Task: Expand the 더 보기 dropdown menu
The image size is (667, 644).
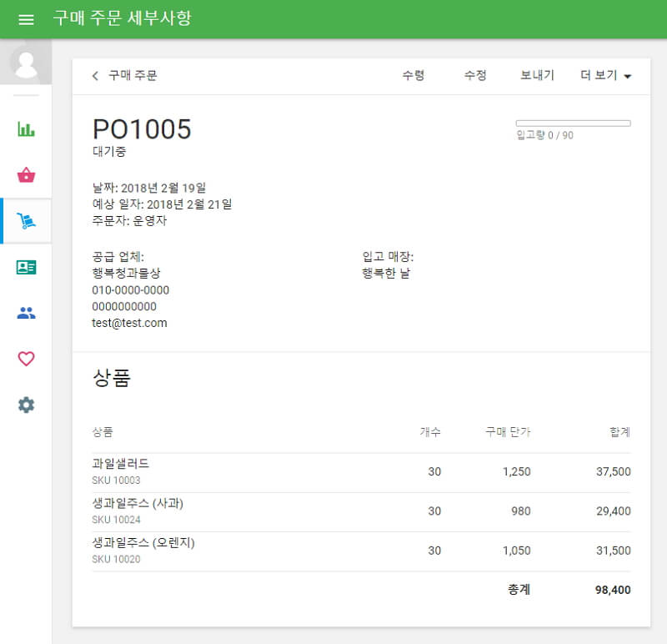Action: coord(605,75)
